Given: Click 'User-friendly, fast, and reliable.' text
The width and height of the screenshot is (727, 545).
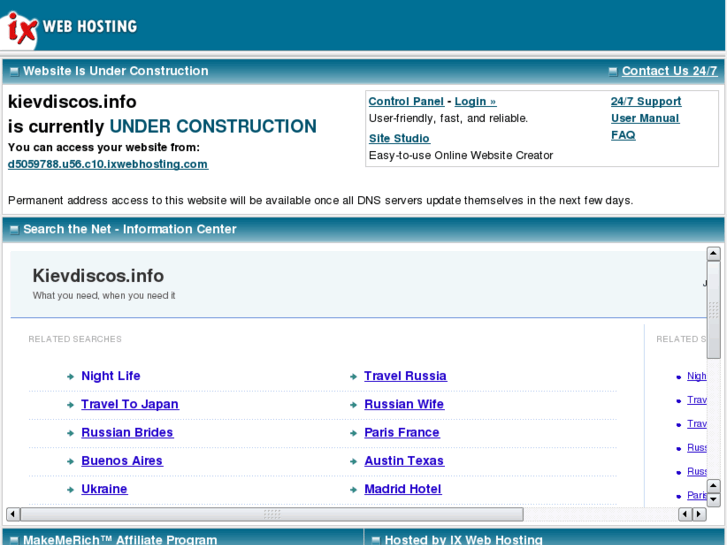Looking at the screenshot, I should tap(448, 118).
